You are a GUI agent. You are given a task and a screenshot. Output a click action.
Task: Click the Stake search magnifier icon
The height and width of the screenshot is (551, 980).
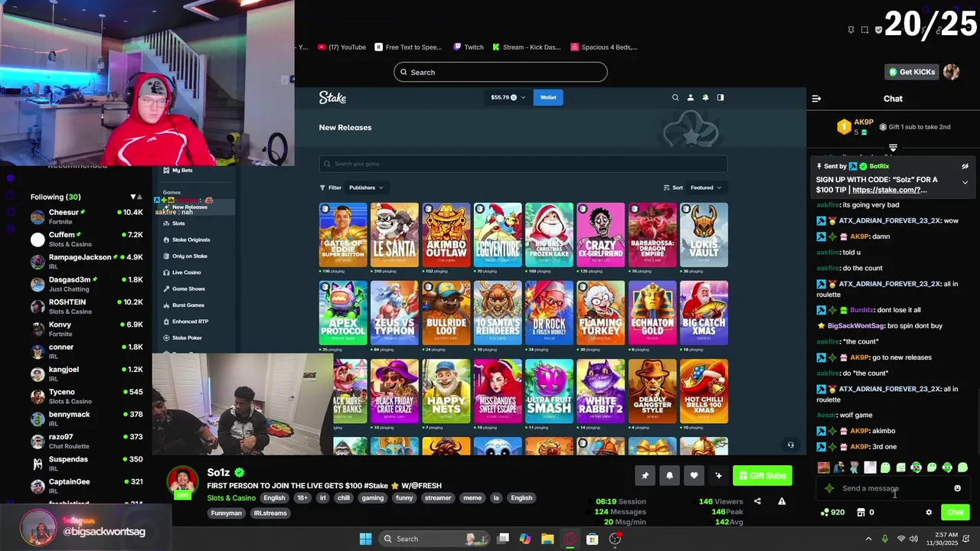tap(675, 97)
